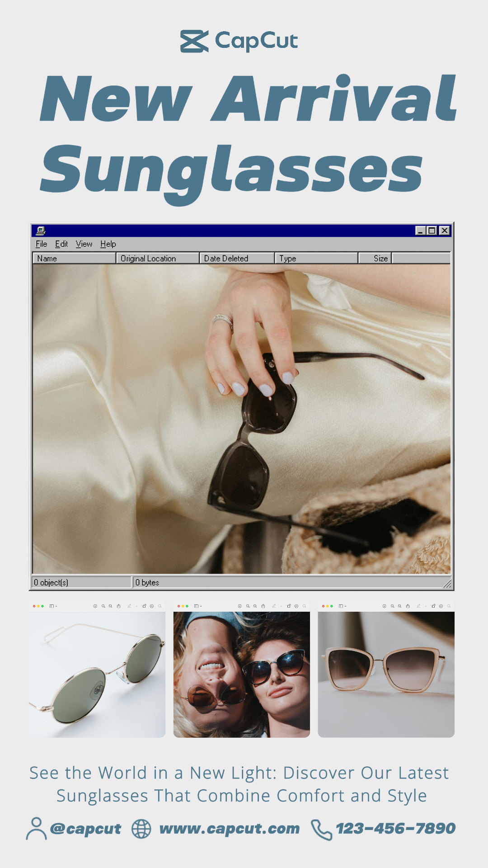The width and height of the screenshot is (488, 868).
Task: Open the View menu in retro window
Action: 84,244
